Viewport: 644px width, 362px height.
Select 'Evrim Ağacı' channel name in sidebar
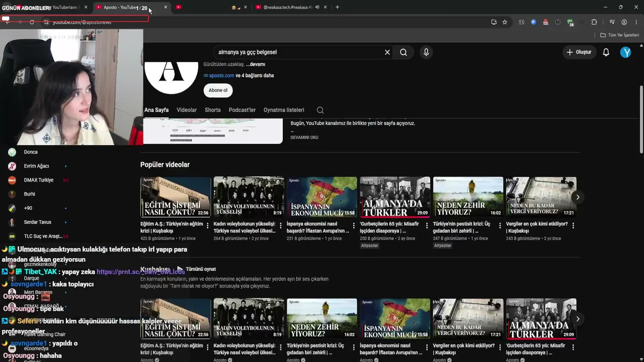[x=36, y=166]
